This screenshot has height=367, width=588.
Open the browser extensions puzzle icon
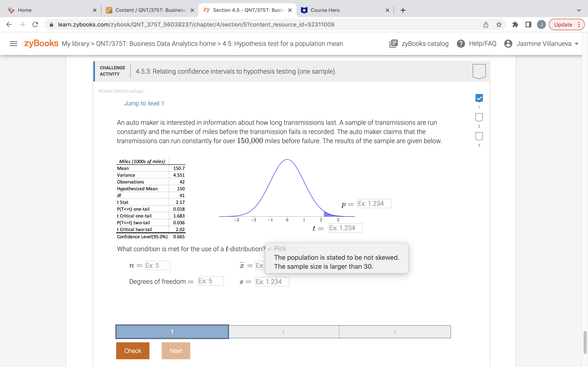[x=515, y=24]
